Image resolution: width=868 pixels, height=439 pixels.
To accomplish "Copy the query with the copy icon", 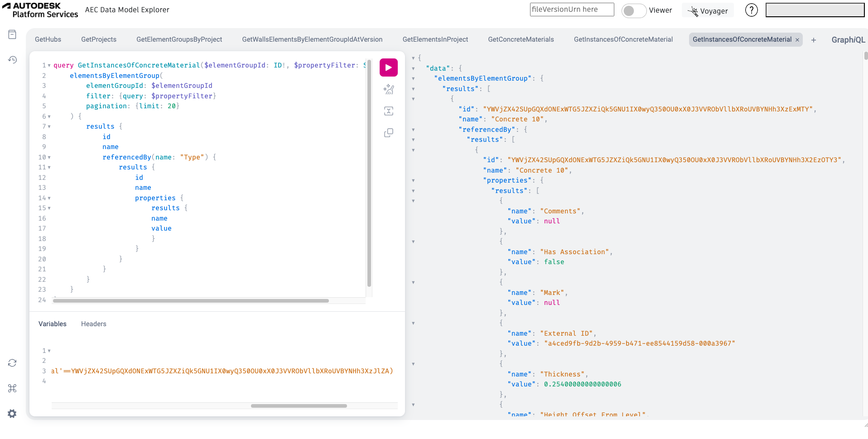I will (388, 133).
